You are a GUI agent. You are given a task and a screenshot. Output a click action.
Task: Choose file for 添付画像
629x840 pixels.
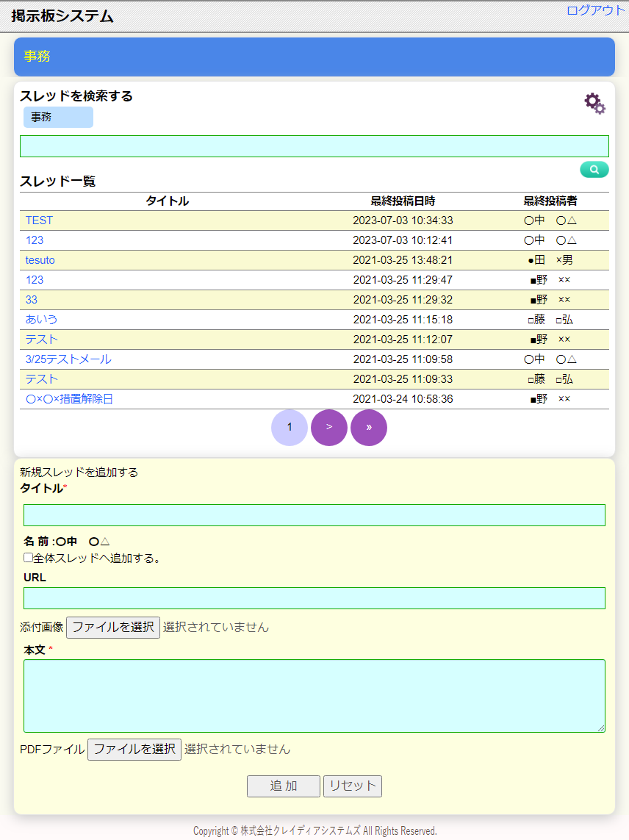click(113, 628)
